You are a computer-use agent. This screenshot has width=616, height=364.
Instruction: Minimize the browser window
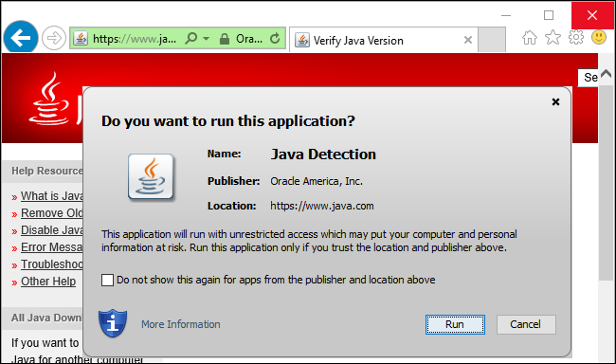(x=506, y=16)
